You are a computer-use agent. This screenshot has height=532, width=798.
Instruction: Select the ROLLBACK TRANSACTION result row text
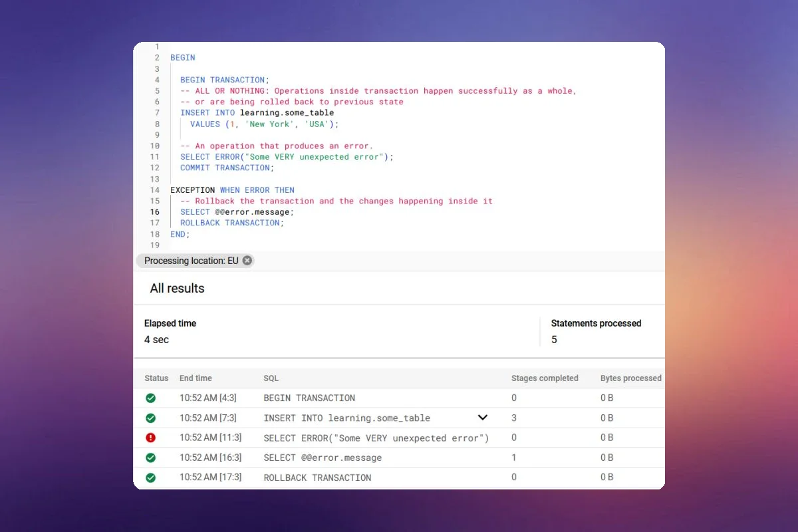click(x=317, y=477)
